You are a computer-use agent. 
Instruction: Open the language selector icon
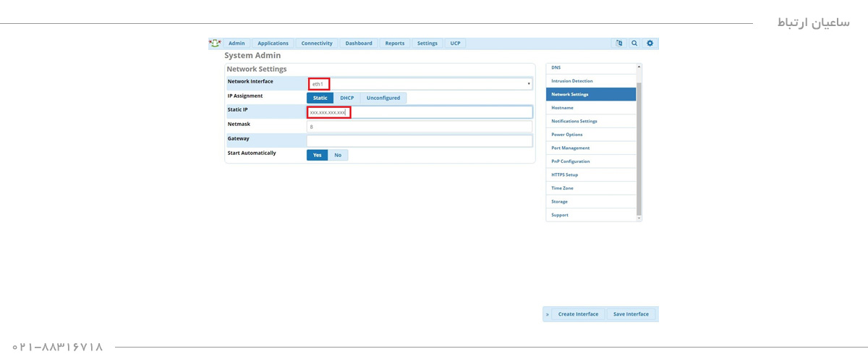point(619,43)
